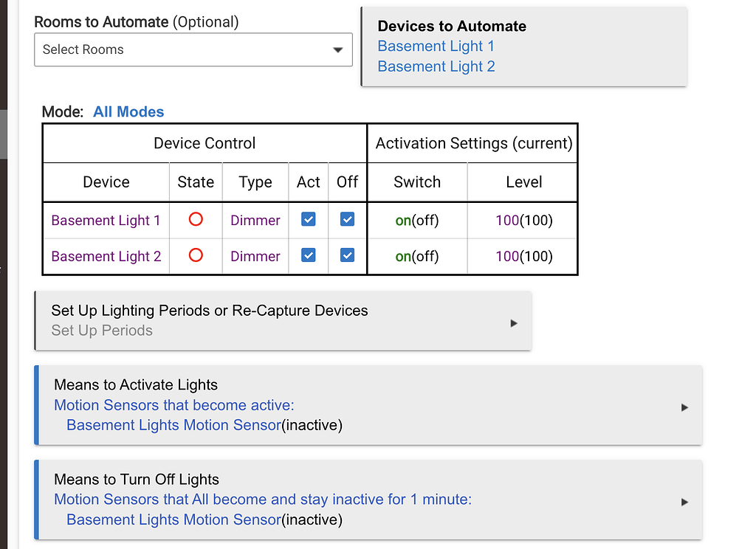Select Basement Light 2 in the Device Control table
This screenshot has width=756, height=549.
106,256
